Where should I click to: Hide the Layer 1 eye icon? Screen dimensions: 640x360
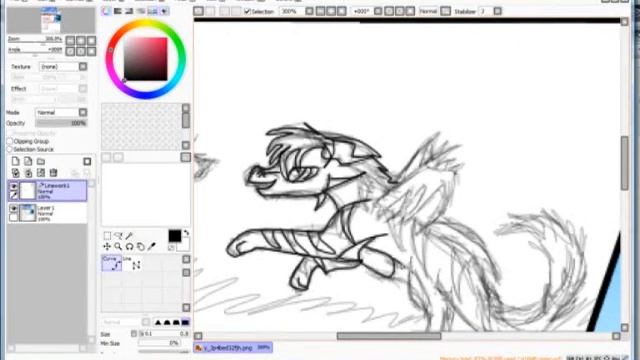pyautogui.click(x=13, y=208)
